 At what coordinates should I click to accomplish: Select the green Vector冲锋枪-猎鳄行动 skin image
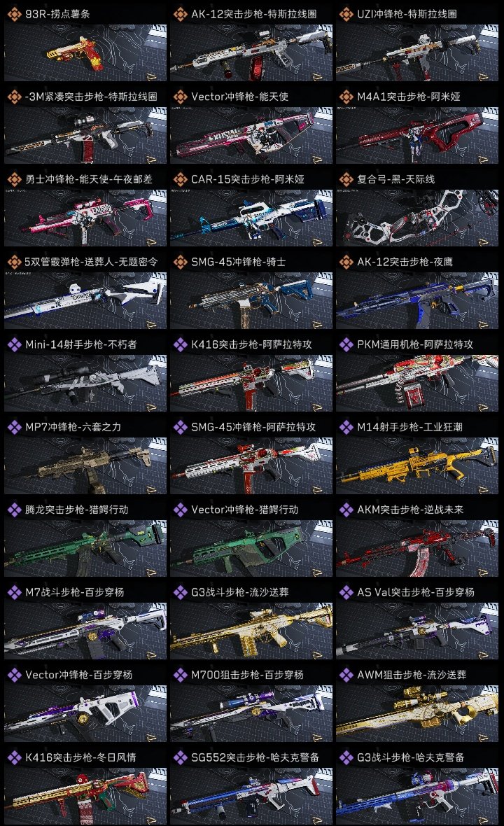click(x=251, y=548)
